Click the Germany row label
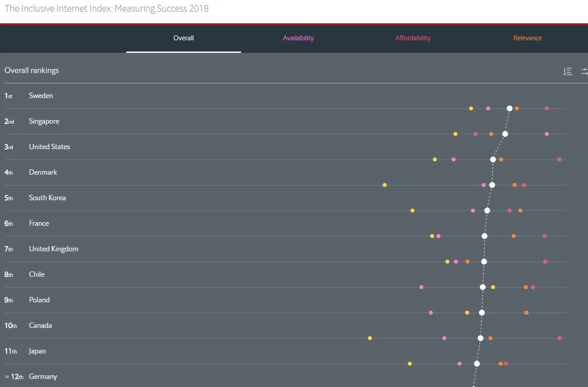This screenshot has width=588, height=387. [43, 377]
